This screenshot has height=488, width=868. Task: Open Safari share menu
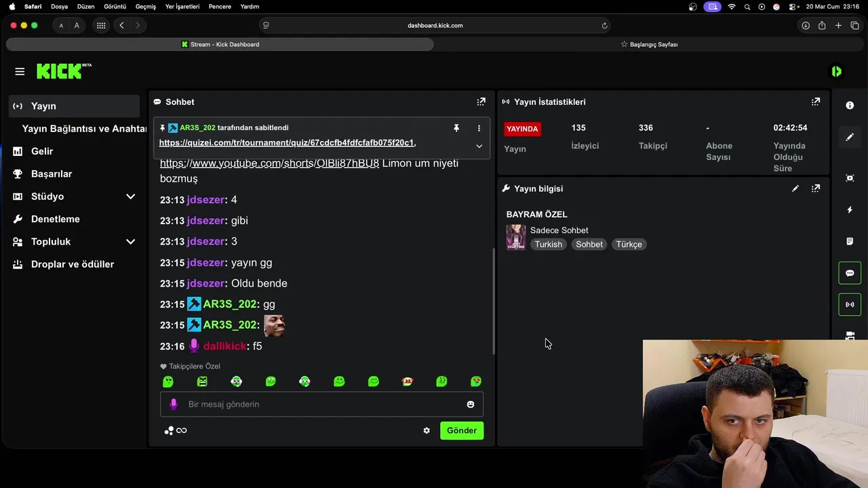click(x=822, y=26)
